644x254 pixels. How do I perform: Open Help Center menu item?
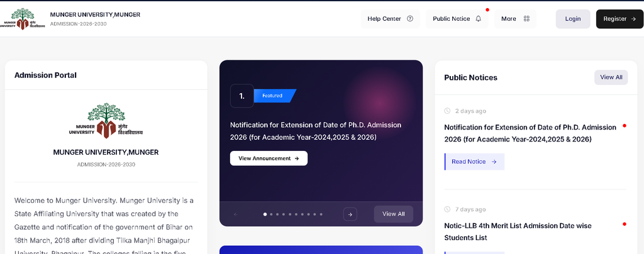(390, 19)
